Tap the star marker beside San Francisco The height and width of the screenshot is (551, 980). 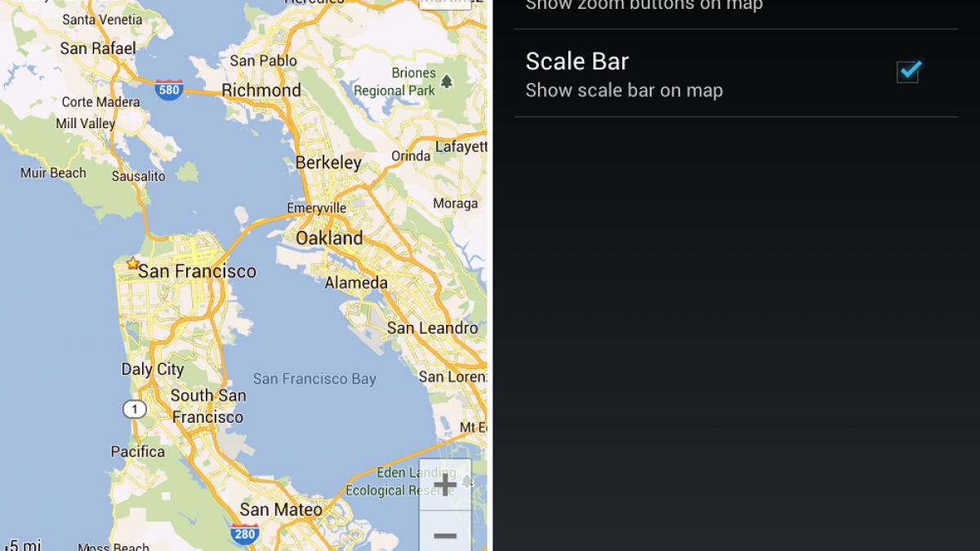132,264
